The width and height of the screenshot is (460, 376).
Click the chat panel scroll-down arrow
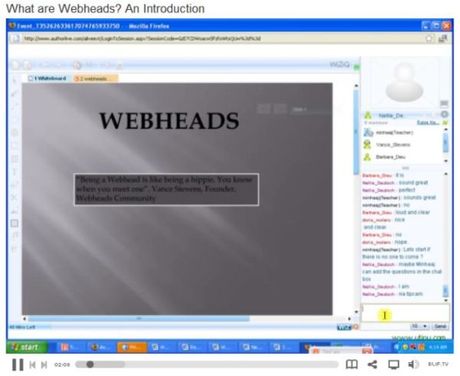446,300
